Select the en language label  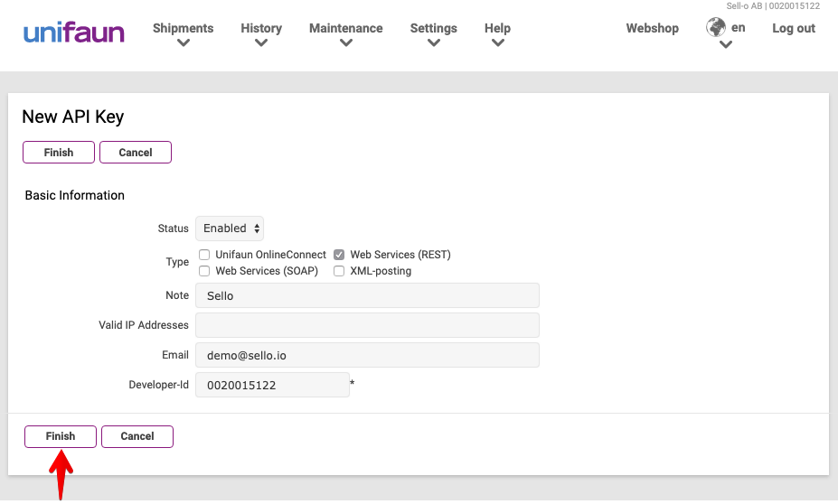pyautogui.click(x=738, y=28)
